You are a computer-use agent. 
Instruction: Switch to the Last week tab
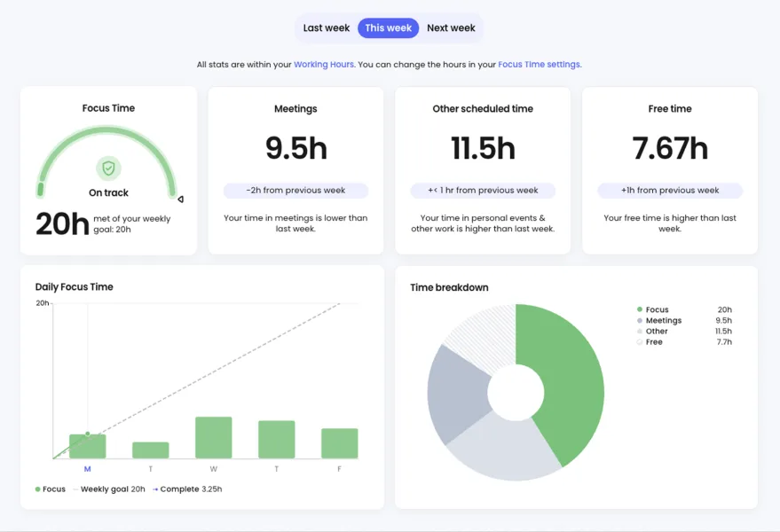(x=326, y=27)
